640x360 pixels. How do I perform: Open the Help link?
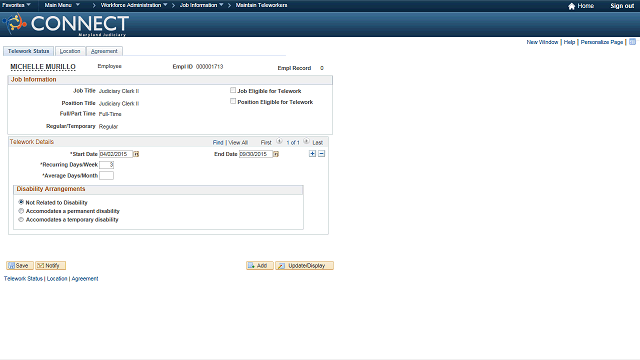(x=569, y=42)
